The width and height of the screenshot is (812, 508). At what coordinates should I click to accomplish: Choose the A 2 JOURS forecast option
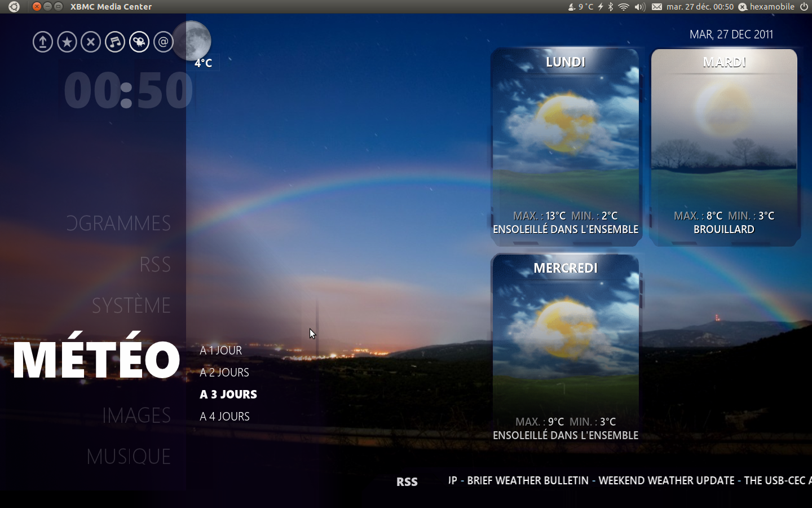coord(224,372)
